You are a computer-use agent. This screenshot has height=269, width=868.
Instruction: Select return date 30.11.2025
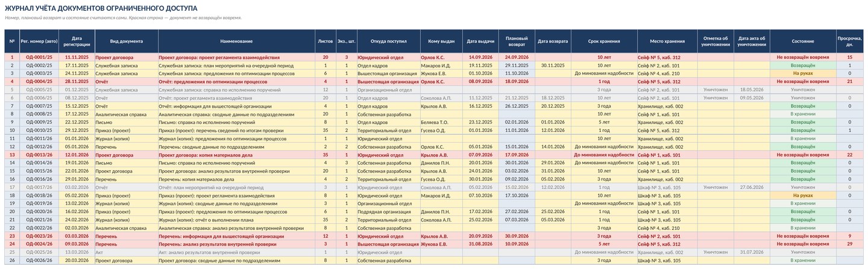(x=553, y=65)
